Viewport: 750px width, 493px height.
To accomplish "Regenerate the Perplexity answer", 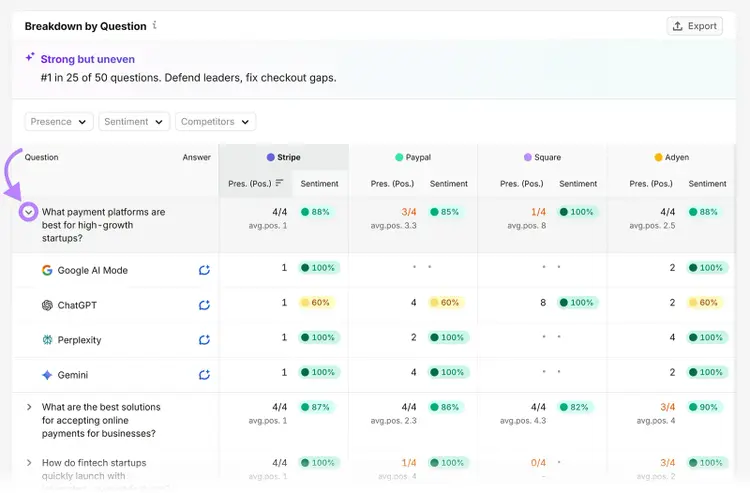I will click(204, 340).
